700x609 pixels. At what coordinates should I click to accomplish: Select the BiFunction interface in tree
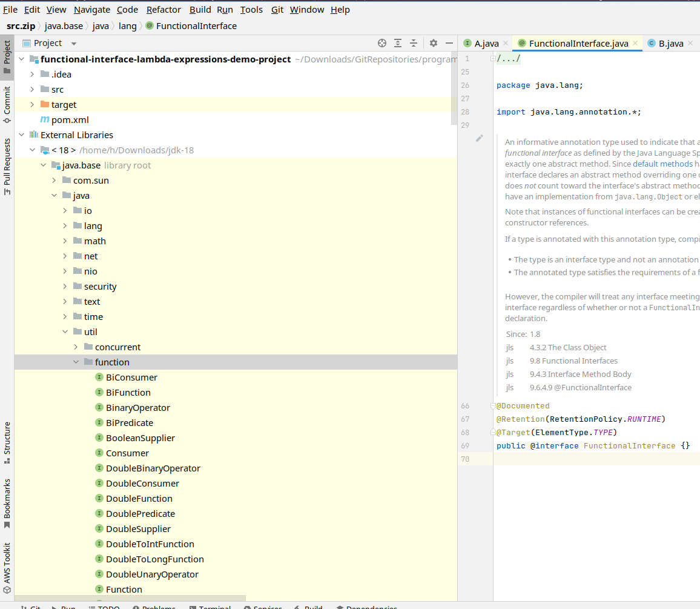pos(128,393)
